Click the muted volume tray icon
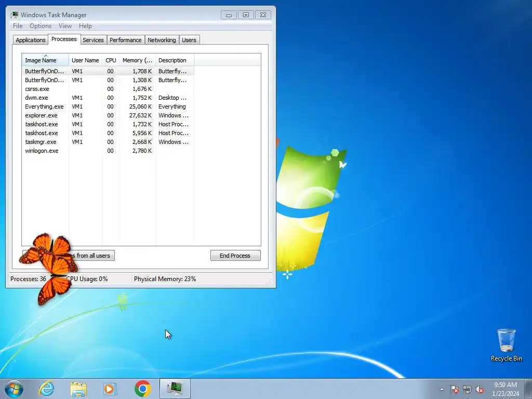 point(480,389)
